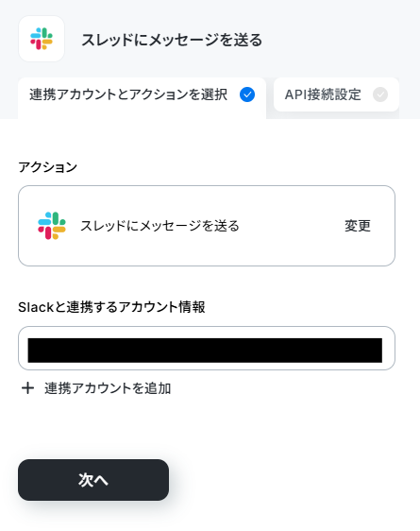Click the Slack icon inside the action card

pyautogui.click(x=52, y=226)
